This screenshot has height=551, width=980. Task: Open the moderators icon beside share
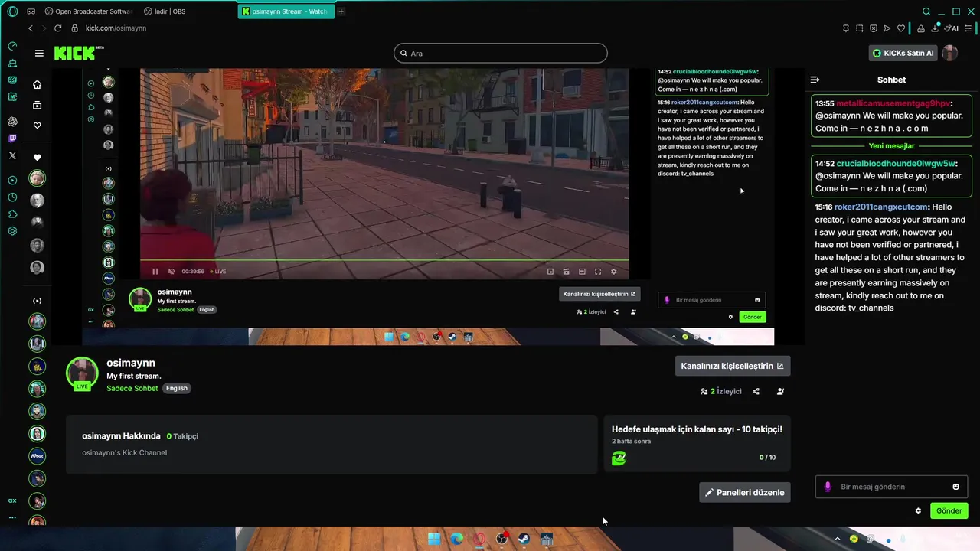pos(780,391)
